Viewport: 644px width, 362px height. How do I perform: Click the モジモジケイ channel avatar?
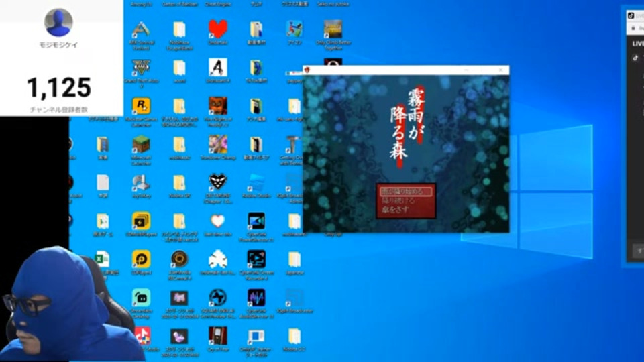[59, 22]
